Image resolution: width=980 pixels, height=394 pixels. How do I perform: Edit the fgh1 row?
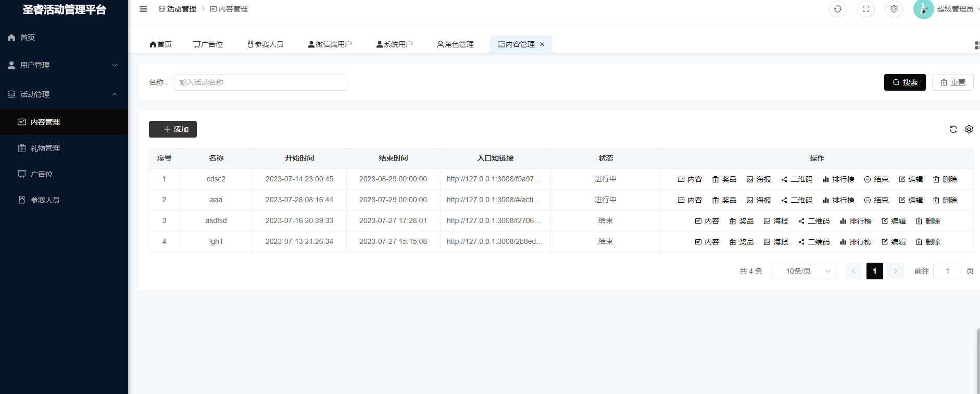click(894, 242)
